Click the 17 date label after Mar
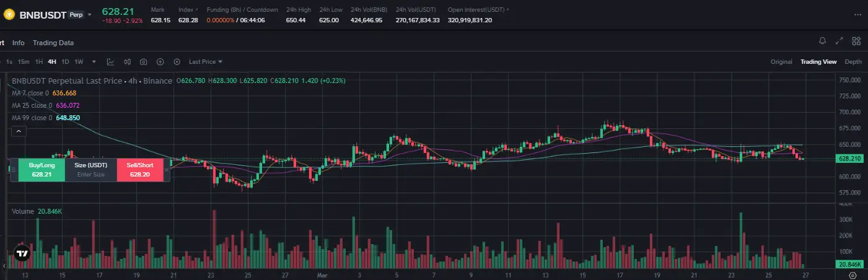Screen dimensions: 868x280 pyautogui.click(x=619, y=274)
